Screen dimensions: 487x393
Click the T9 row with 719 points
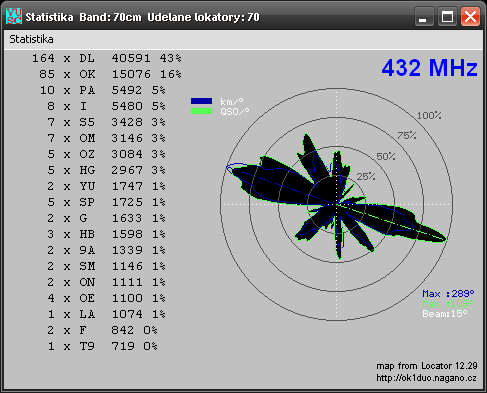click(102, 346)
